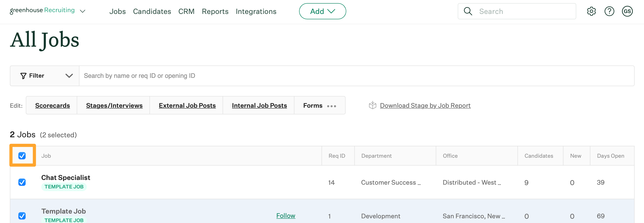The height and width of the screenshot is (223, 644).
Task: Click the funnel Filter icon
Action: click(23, 76)
